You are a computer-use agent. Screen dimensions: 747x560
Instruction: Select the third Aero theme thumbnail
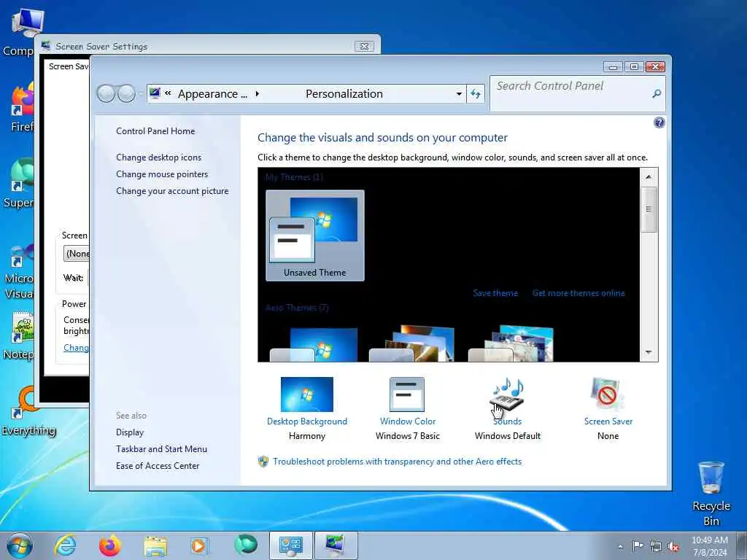511,343
